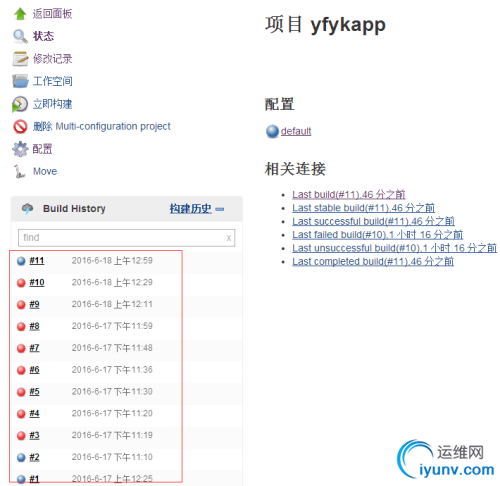Click timestamp 2016-6-17 下午11:20

click(x=112, y=413)
